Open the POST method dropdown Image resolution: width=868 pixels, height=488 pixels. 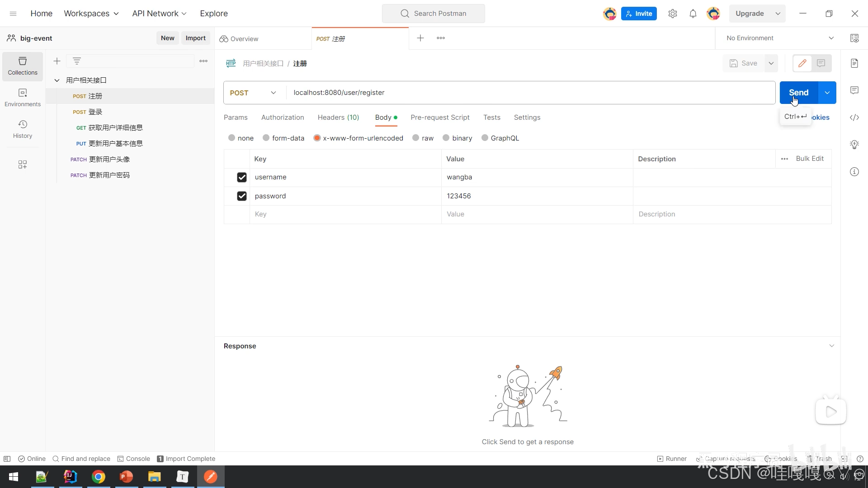(x=253, y=93)
